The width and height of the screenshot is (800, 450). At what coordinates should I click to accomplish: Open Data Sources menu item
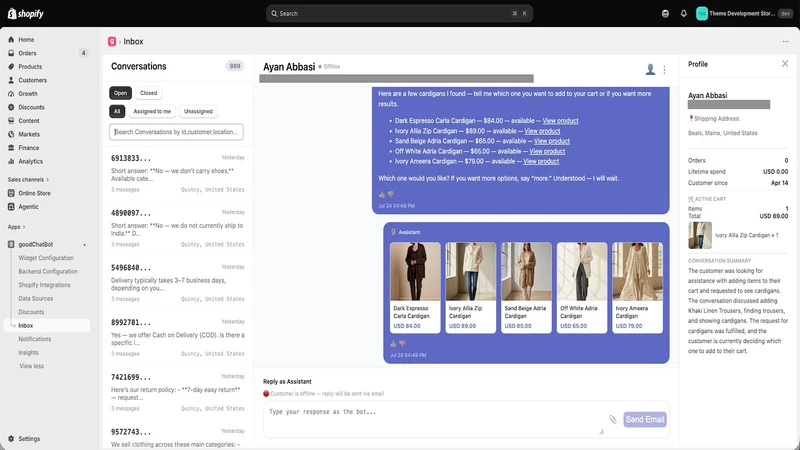(36, 298)
